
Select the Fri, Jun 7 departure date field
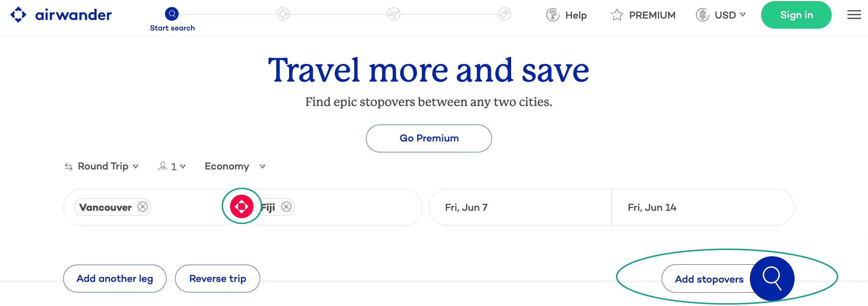pyautogui.click(x=521, y=207)
